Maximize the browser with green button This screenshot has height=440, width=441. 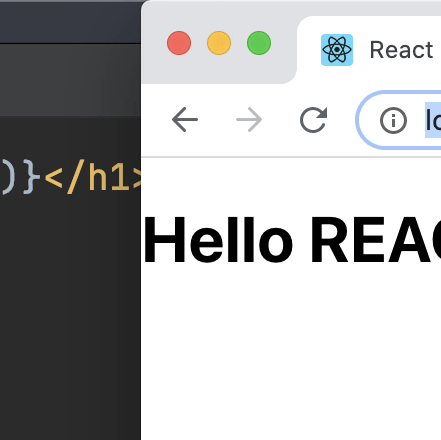pos(259,43)
